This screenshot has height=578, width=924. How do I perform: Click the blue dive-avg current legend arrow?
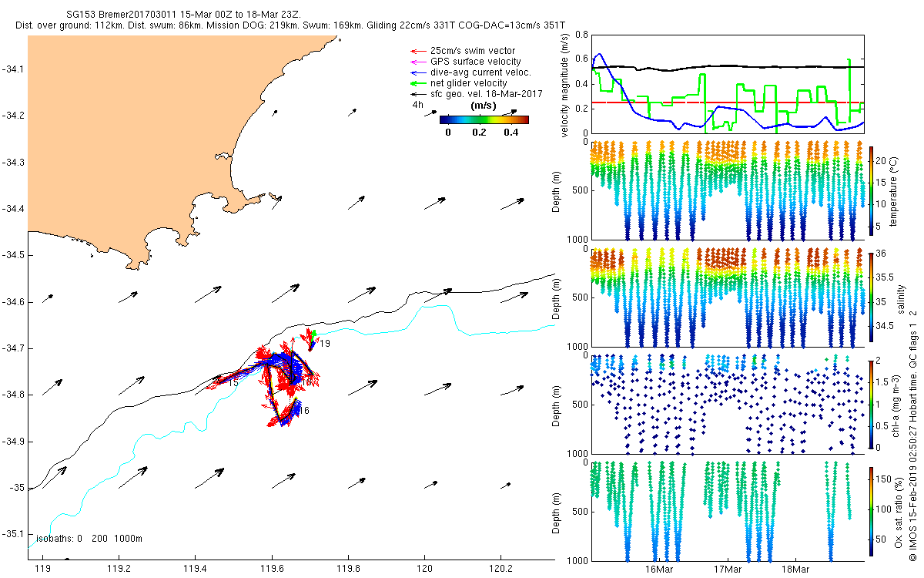(x=417, y=72)
